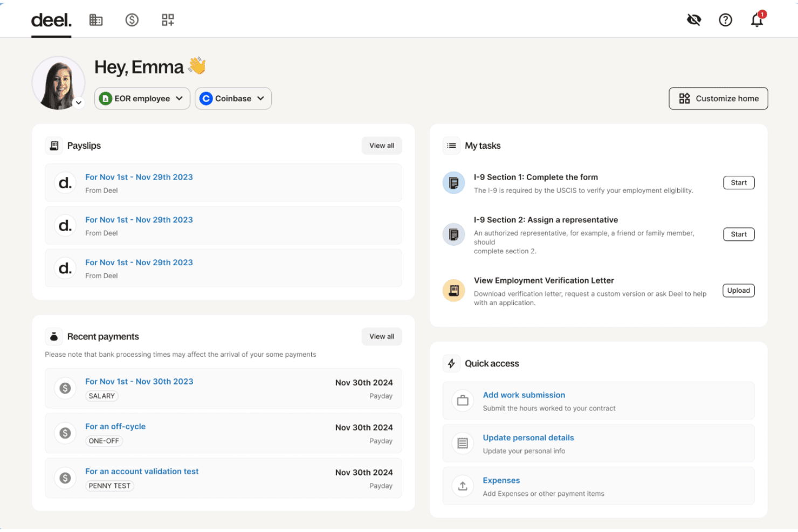Expand the profile avatar chevron
This screenshot has height=532, width=798.
click(79, 102)
